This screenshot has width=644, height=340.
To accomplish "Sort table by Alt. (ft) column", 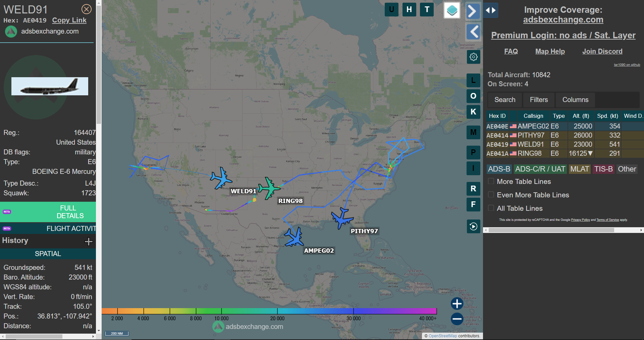I will click(x=581, y=116).
